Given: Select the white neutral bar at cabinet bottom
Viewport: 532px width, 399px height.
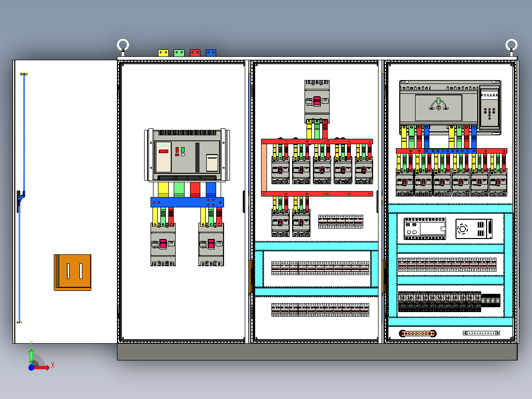Looking at the screenshot, I should click(x=482, y=333).
